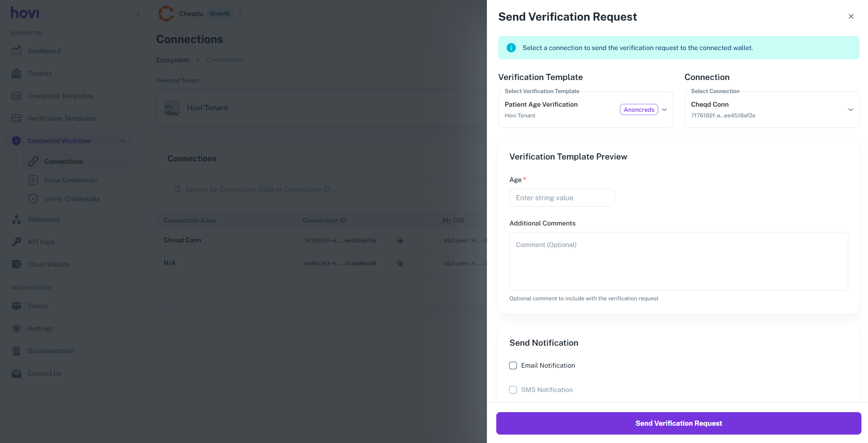This screenshot has width=868, height=443.
Task: Close the Send Verification Request panel
Action: (x=851, y=16)
